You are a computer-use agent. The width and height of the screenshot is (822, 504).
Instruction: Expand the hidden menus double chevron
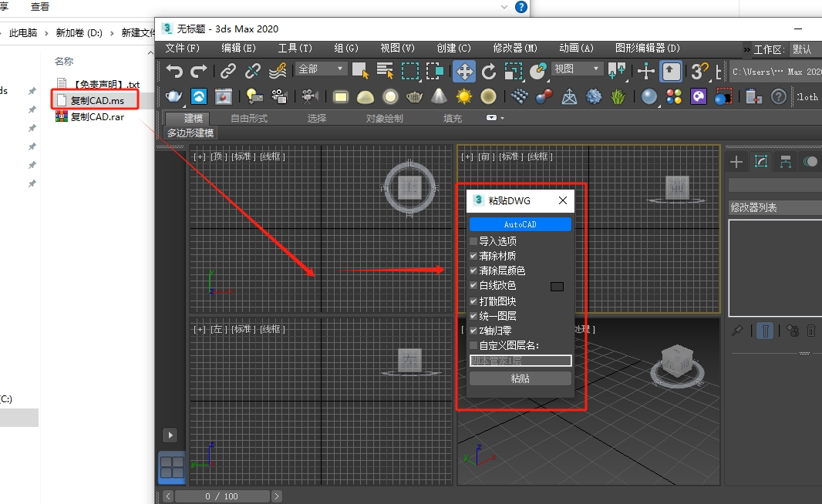point(746,49)
